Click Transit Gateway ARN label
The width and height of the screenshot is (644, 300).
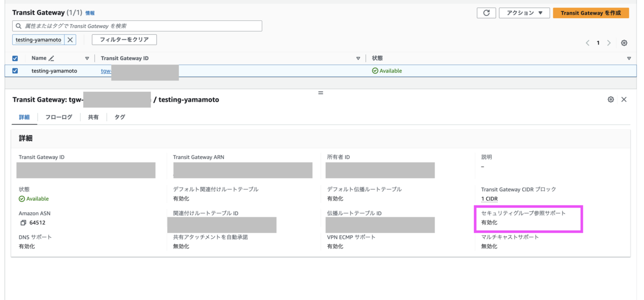tap(199, 157)
